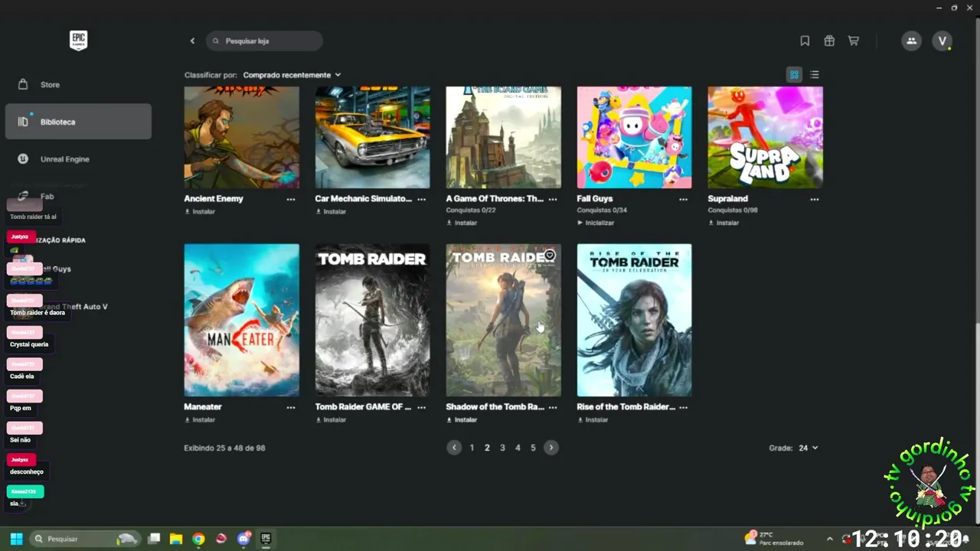Click Instalar under Car Mechanic Simulator
Image resolution: width=980 pixels, height=551 pixels.
click(x=331, y=211)
